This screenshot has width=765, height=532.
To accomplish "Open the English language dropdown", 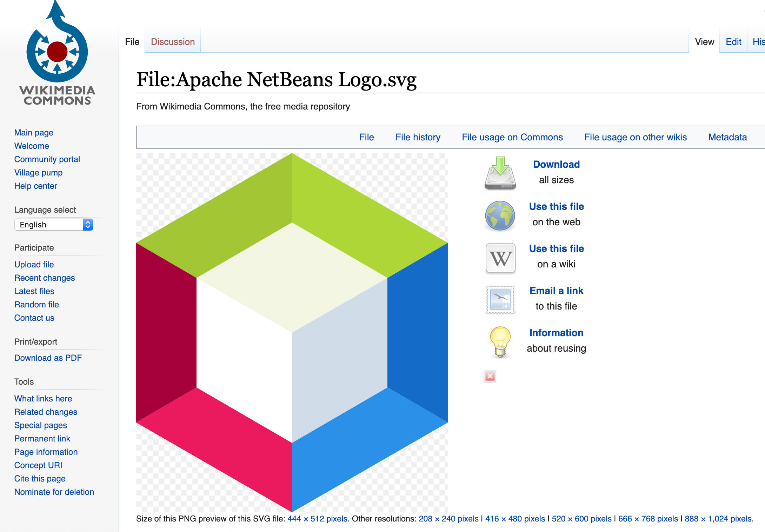I will click(54, 225).
